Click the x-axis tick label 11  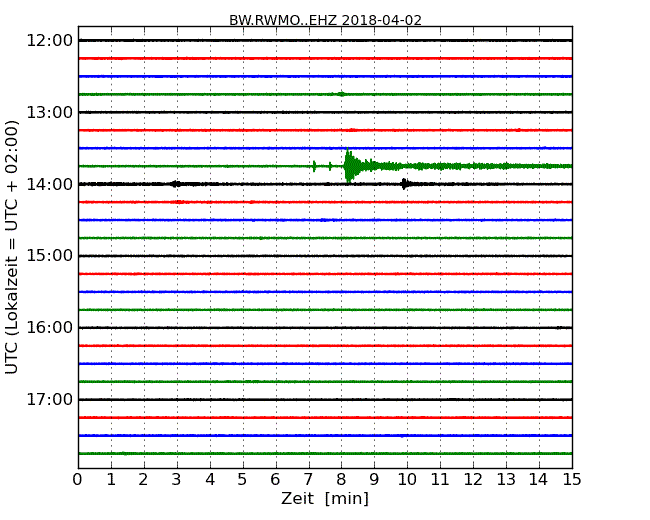point(440,480)
